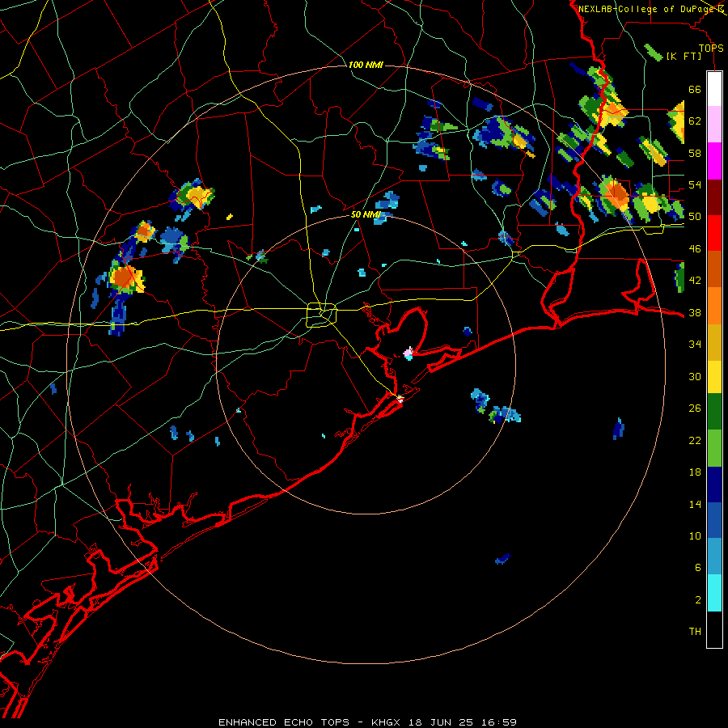Pick the dark red (maroon) legend swatch
This screenshot has width=728, height=728.
pyautogui.click(x=714, y=197)
